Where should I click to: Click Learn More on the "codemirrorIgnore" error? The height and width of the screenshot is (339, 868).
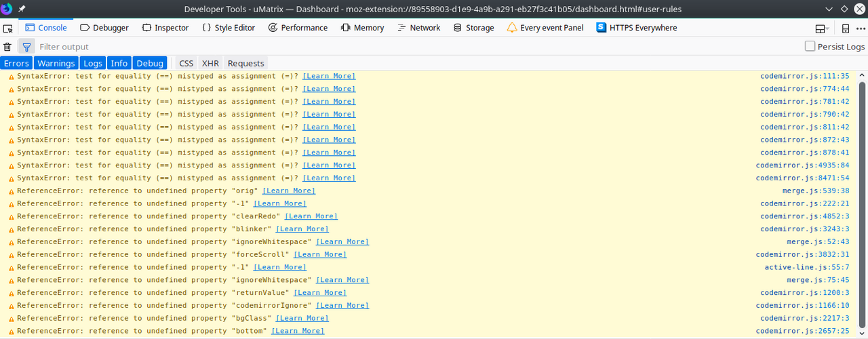(x=342, y=306)
